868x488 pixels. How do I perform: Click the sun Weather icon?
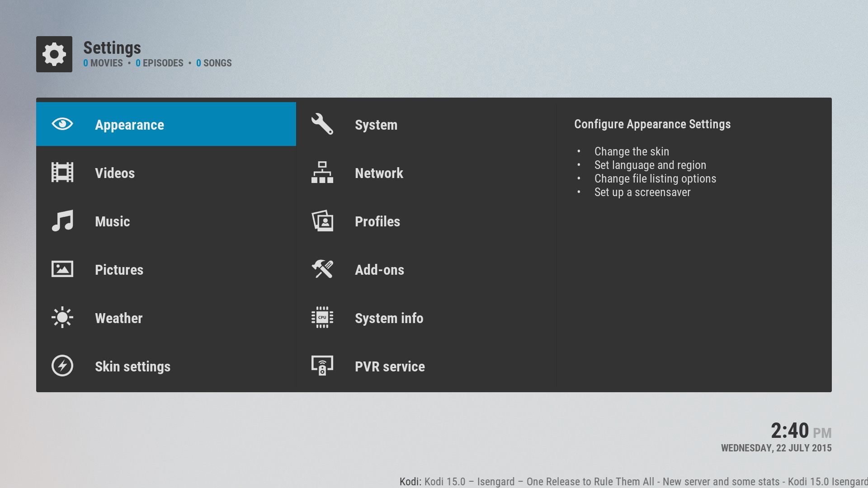[x=62, y=318]
